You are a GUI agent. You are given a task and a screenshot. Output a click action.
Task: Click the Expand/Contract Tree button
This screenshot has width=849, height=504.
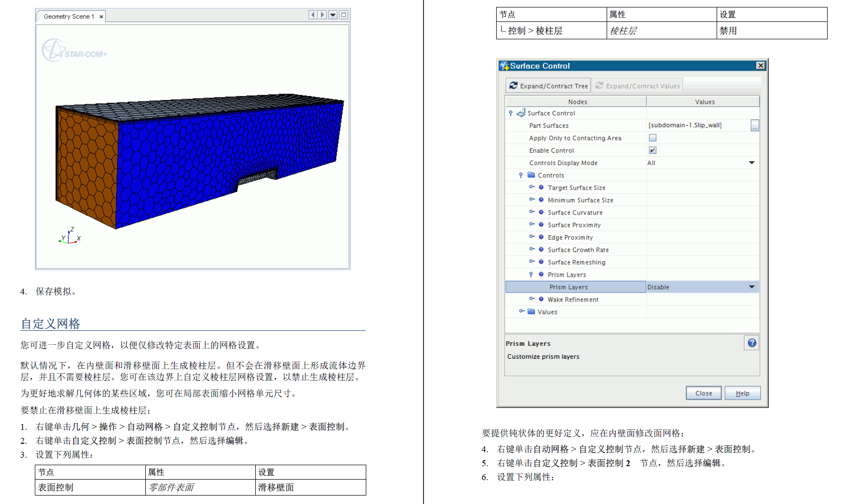(x=548, y=86)
